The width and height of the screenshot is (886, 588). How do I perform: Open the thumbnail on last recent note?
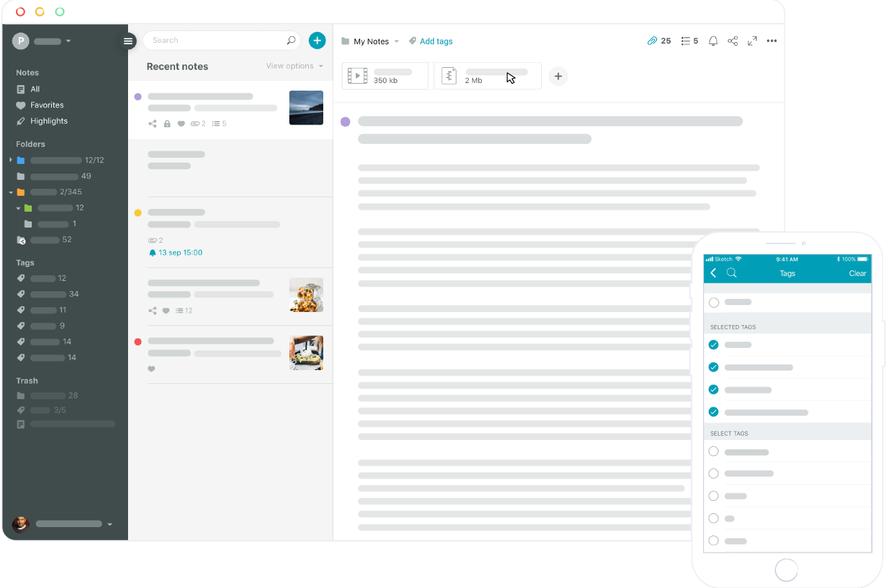pos(306,353)
